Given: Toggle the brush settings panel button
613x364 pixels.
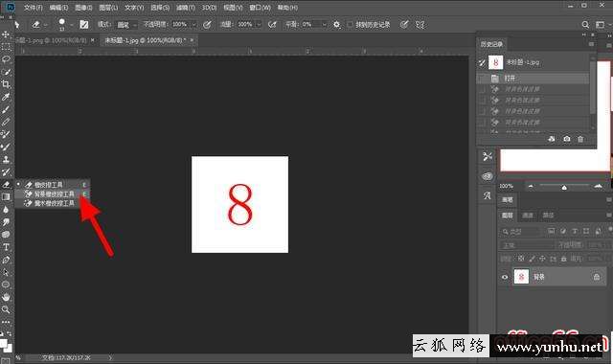Looking at the screenshot, I should pyautogui.click(x=84, y=24).
